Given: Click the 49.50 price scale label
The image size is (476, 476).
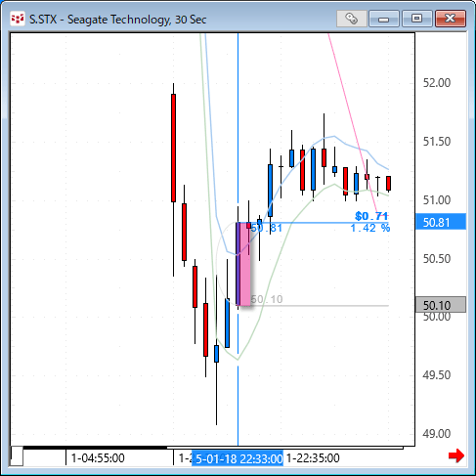Looking at the screenshot, I should pos(437,375).
